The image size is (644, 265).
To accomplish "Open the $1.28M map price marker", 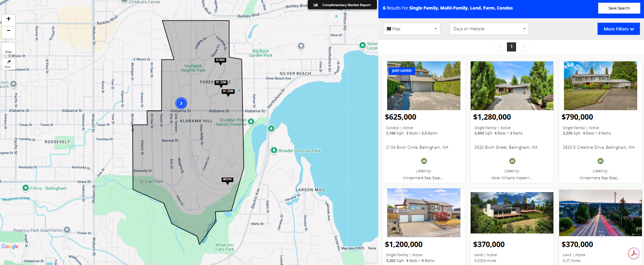I will (x=221, y=83).
